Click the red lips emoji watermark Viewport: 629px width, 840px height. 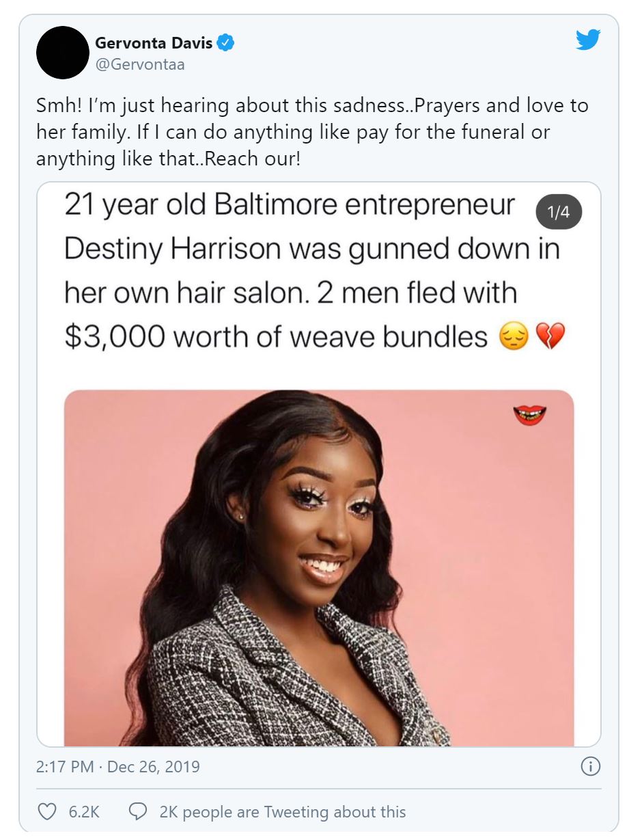tap(529, 415)
